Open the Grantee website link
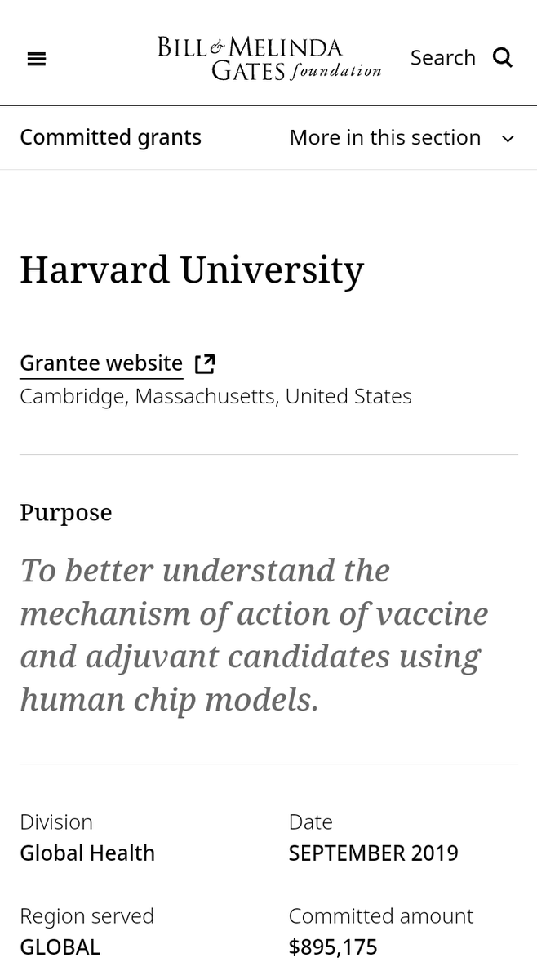537x980 pixels. [101, 363]
